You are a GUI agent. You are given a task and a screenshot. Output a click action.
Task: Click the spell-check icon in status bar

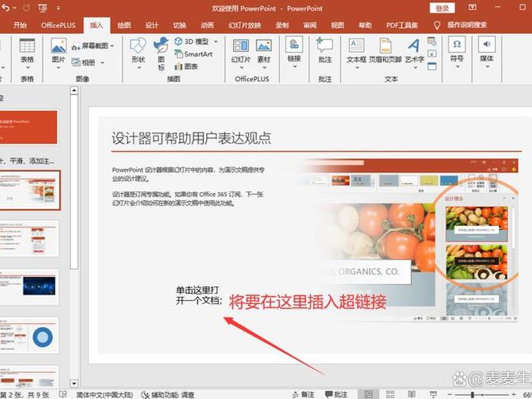coord(63,394)
